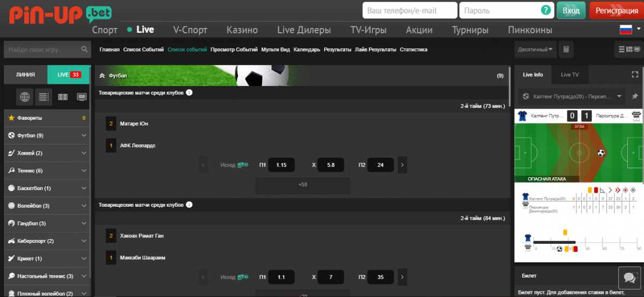Click the Вход login button
This screenshot has width=644, height=297.
tap(571, 11)
